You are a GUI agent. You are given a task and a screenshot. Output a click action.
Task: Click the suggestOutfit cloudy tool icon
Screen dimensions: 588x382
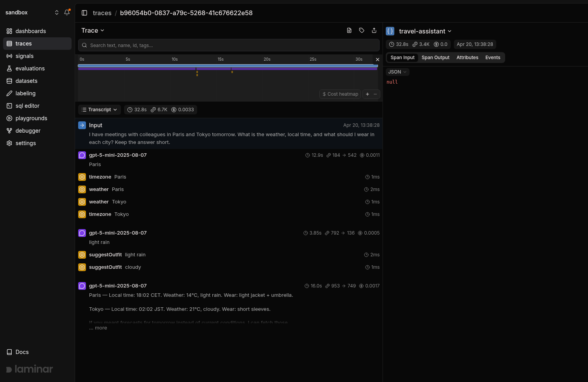(82, 267)
